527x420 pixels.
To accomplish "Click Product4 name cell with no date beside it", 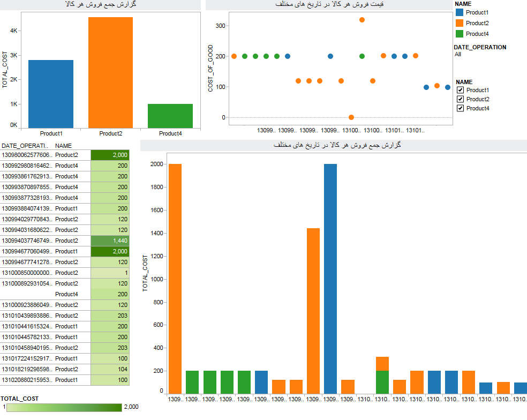I will 66,294.
